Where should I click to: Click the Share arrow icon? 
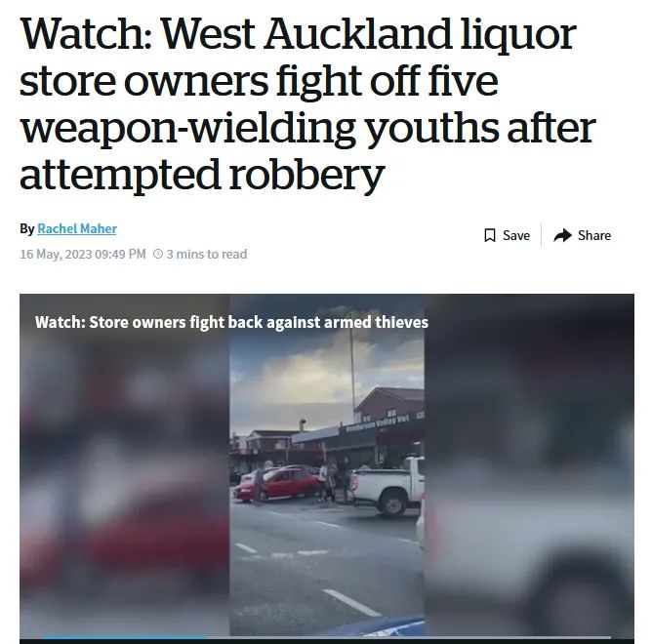point(563,235)
